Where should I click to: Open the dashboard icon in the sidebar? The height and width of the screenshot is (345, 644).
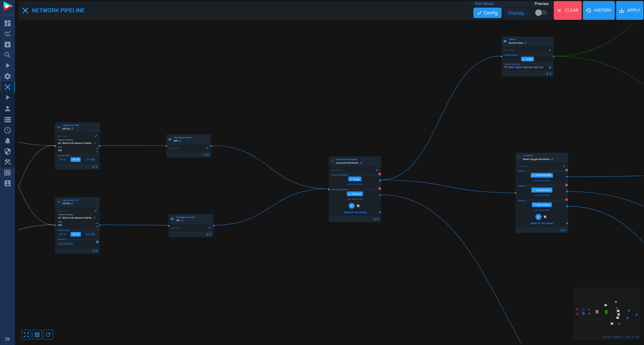(8, 23)
